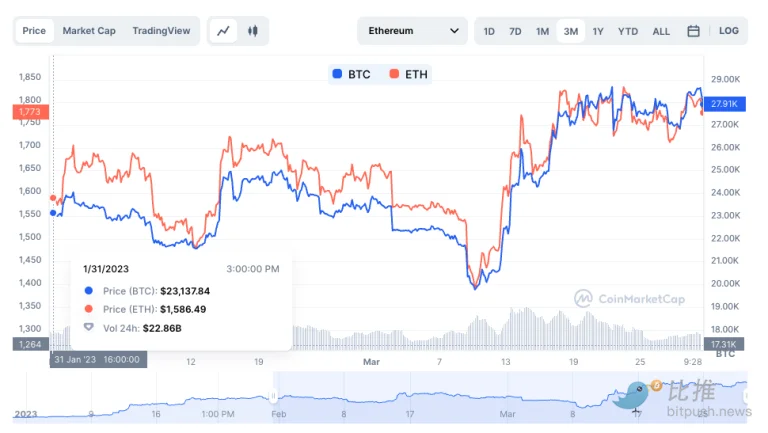Set range to 7D
The image size is (768, 433).
[515, 31]
